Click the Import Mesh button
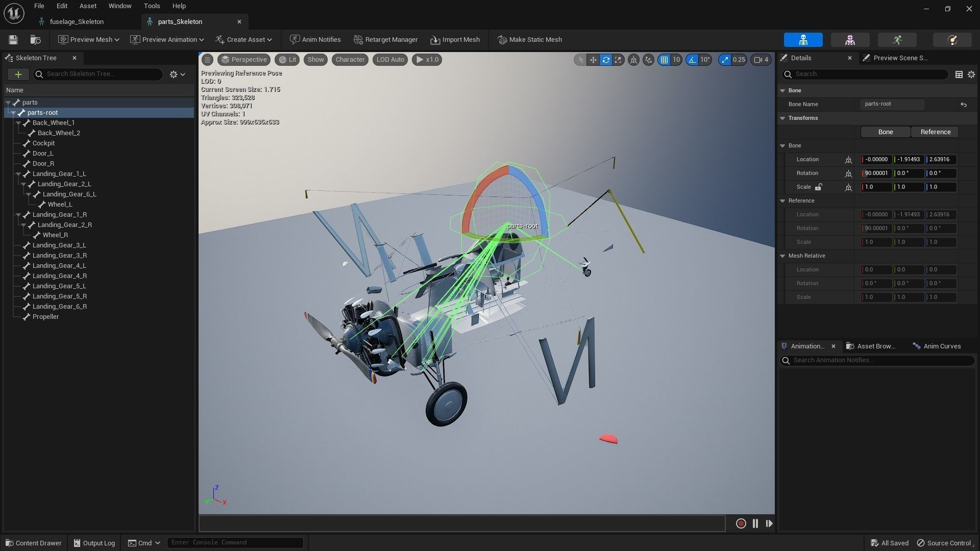The image size is (980, 551). (455, 40)
